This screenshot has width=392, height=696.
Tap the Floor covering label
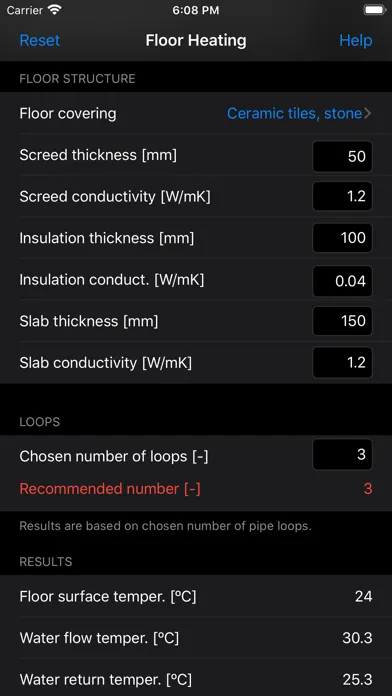(68, 114)
